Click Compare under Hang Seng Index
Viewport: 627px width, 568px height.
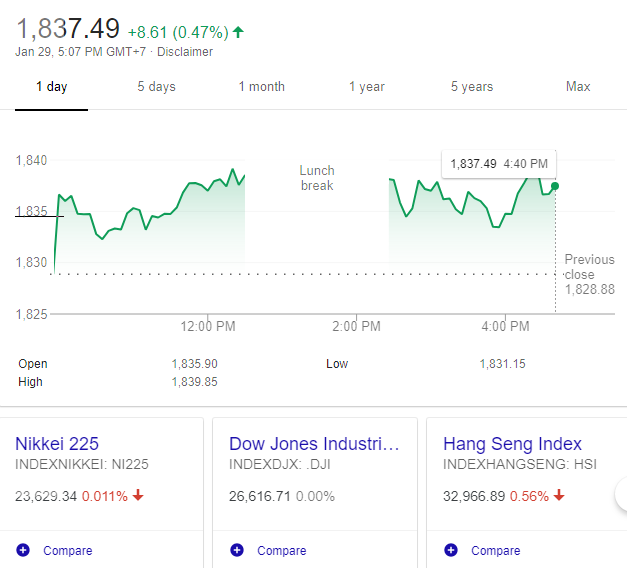[496, 551]
